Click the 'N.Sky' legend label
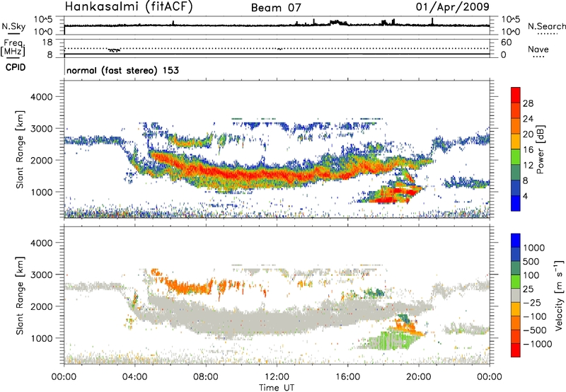The height and width of the screenshot is (392, 566). pos(13,26)
